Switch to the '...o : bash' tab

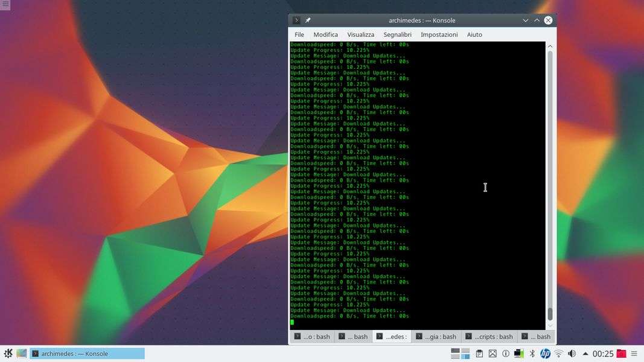pyautogui.click(x=311, y=337)
